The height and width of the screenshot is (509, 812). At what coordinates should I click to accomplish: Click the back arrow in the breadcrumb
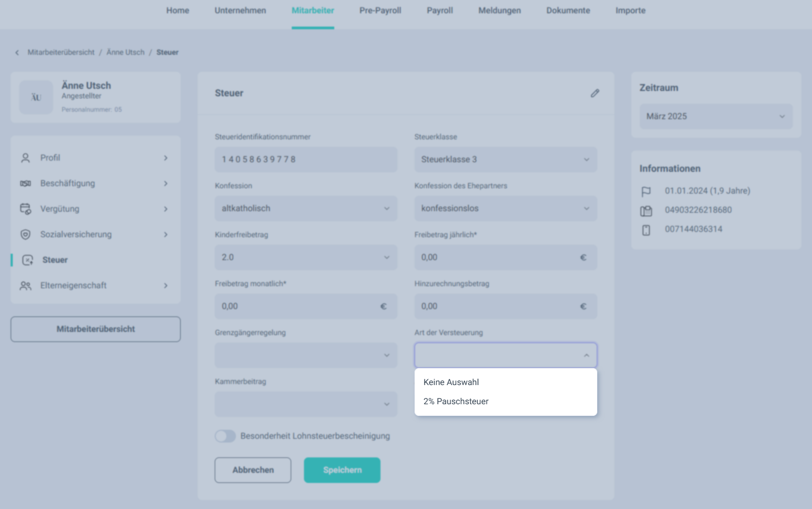(x=17, y=53)
